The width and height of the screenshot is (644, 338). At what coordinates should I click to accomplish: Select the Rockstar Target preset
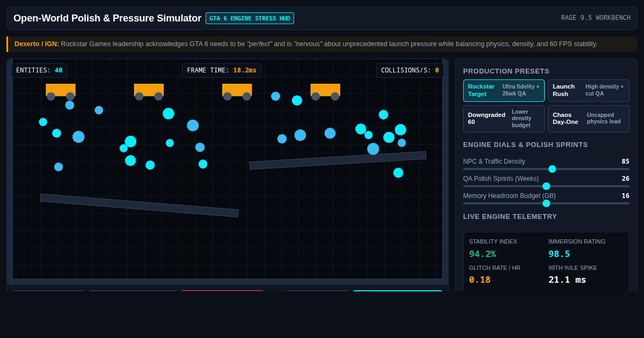point(504,91)
